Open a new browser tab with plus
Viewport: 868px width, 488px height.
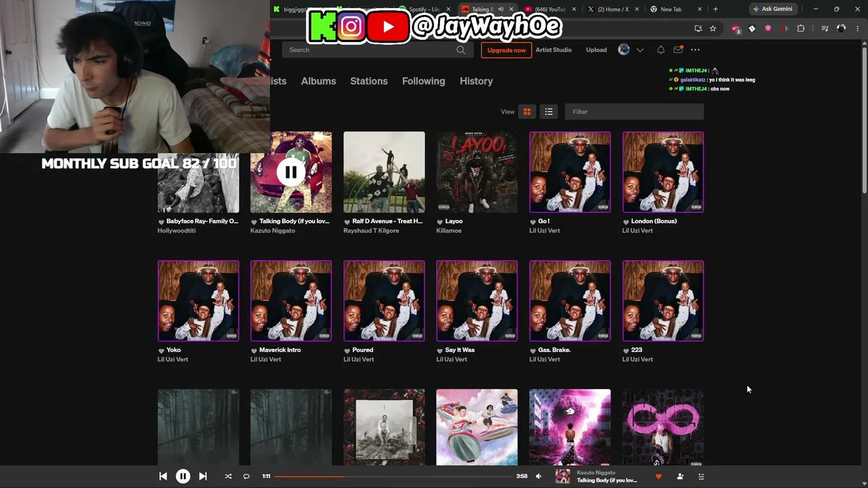click(x=715, y=9)
